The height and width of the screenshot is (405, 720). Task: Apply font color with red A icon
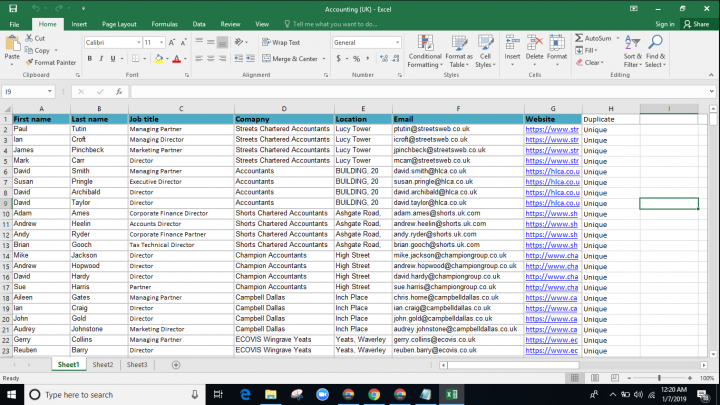coord(176,59)
